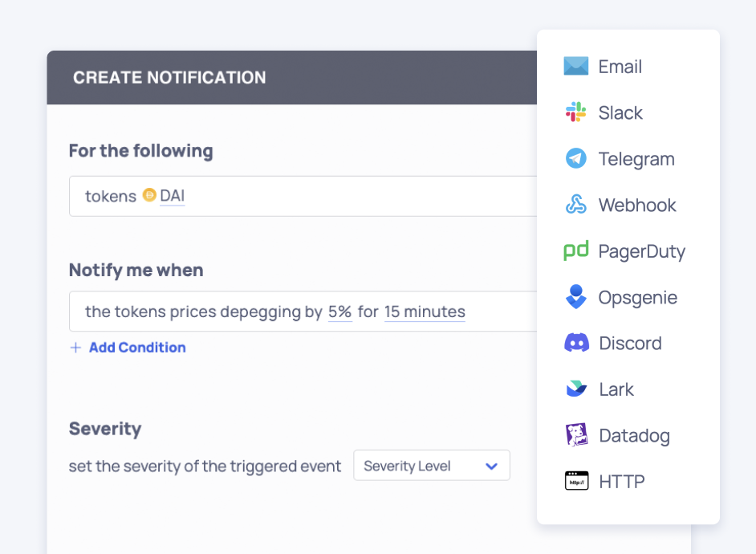This screenshot has height=554, width=756.
Task: Click the Discord logo icon
Action: 576,344
